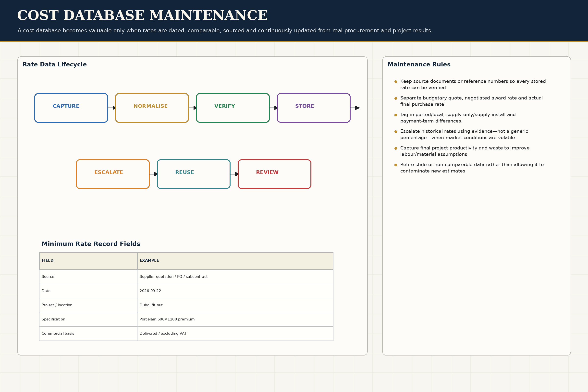Select the 'Retire stale' data rule
The image size is (588, 392).
(x=469, y=168)
